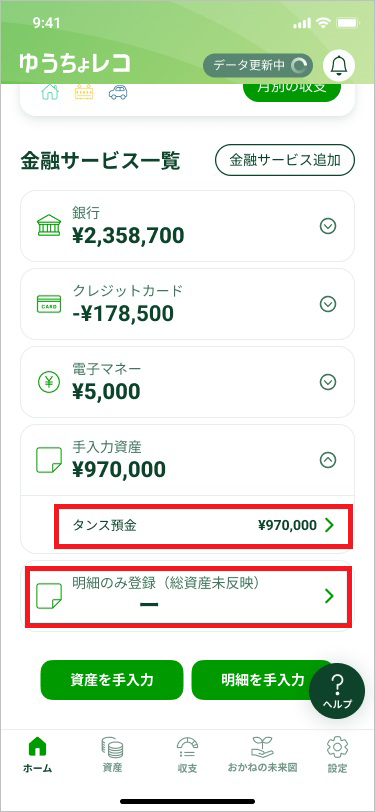Expand the 電子マネー section chevron
This screenshot has width=375, height=812.
coord(328,382)
